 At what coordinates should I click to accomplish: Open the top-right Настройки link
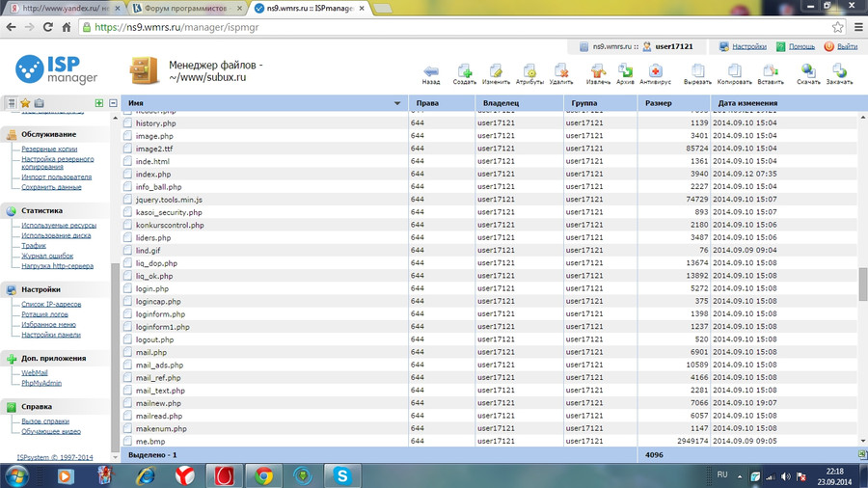[749, 46]
